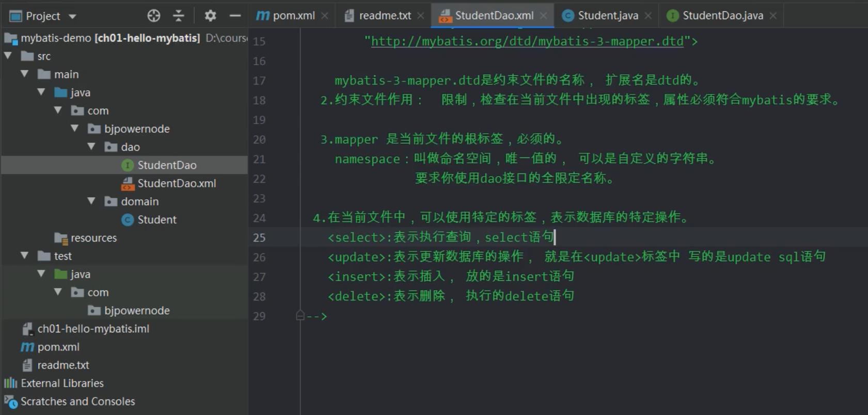Switch to the readme.txt tab
Screen dimensions: 868x415
(385, 15)
